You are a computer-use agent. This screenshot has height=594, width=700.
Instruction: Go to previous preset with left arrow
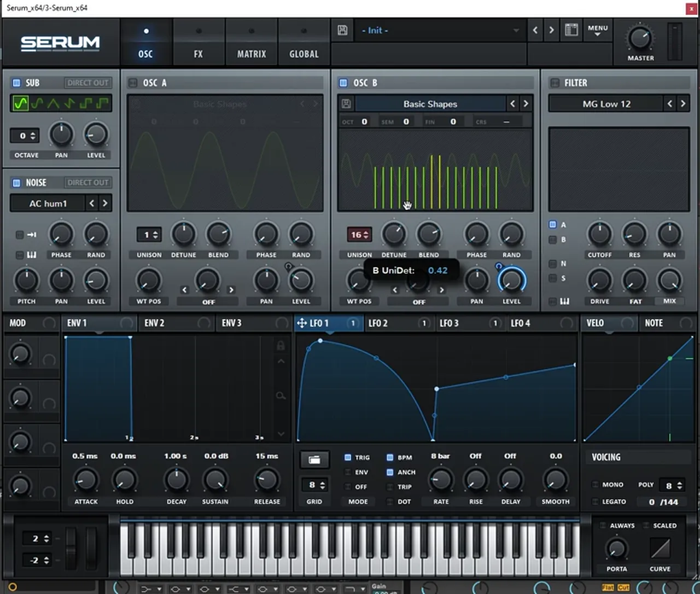click(535, 30)
